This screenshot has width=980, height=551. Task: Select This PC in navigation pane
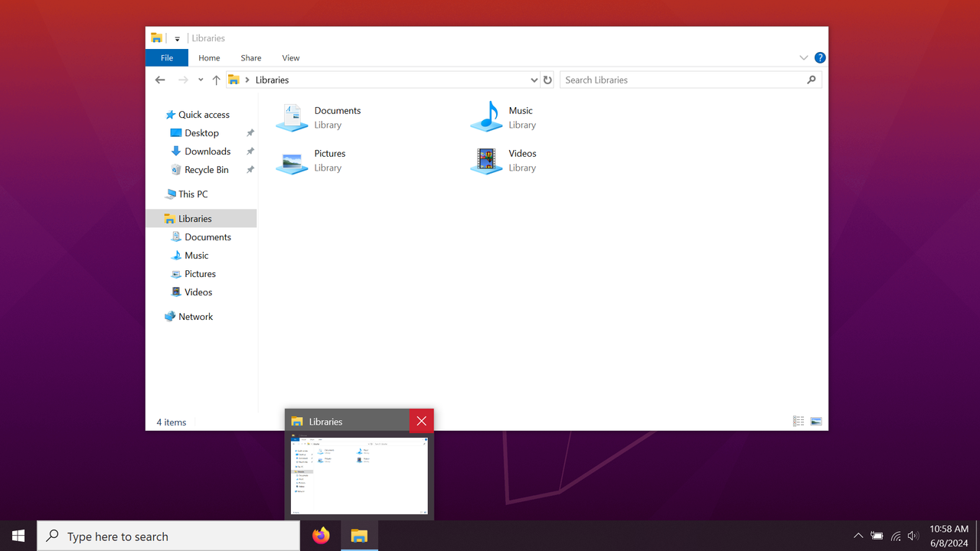tap(193, 194)
